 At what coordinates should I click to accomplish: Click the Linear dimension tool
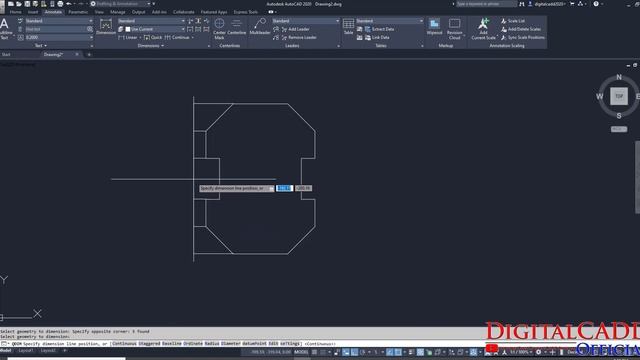click(128, 38)
